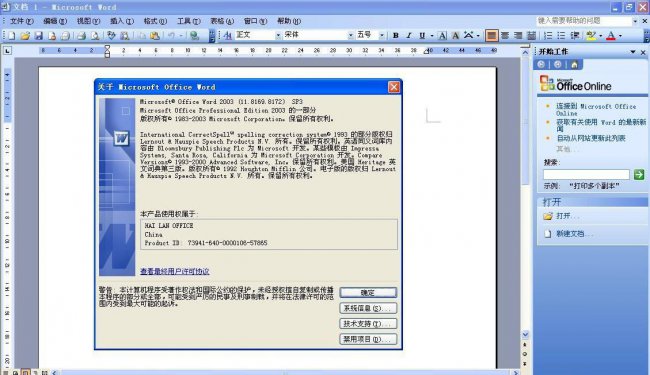Click the green search go arrow
Image resolution: width=650 pixels, height=375 pixels.
pyautogui.click(x=639, y=174)
